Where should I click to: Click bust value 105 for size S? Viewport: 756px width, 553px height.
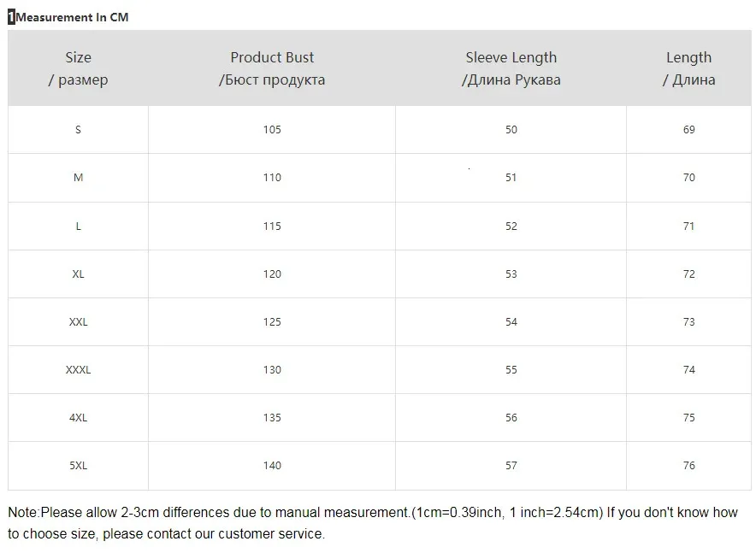[x=272, y=130]
